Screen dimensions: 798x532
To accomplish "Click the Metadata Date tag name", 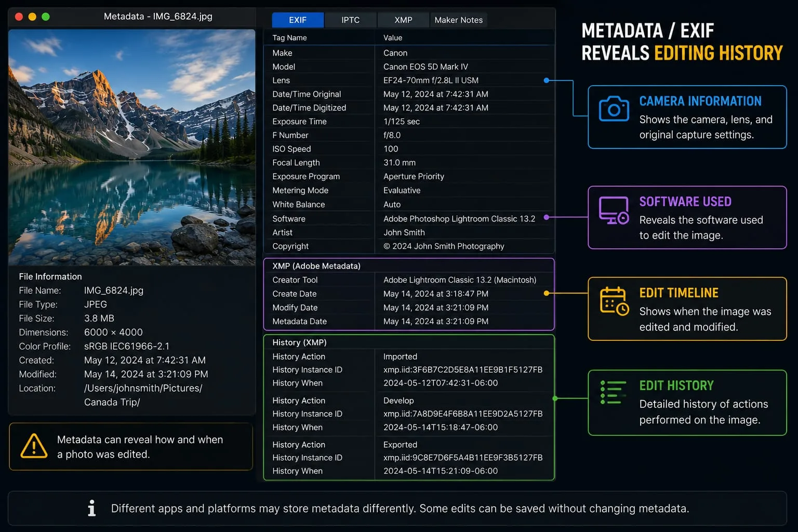I will coord(299,322).
